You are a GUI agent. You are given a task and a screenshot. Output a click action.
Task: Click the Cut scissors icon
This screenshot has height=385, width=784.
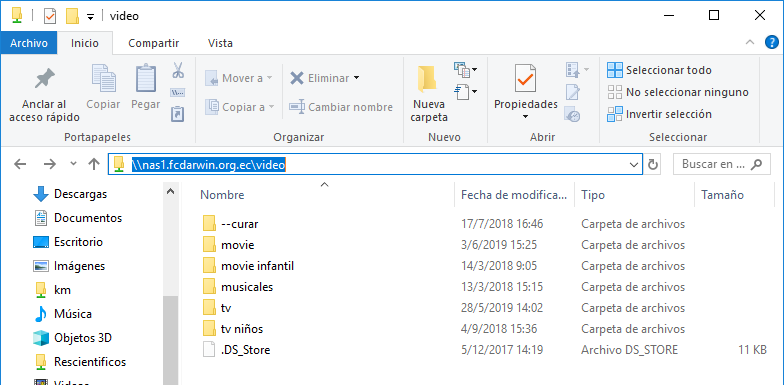click(178, 70)
